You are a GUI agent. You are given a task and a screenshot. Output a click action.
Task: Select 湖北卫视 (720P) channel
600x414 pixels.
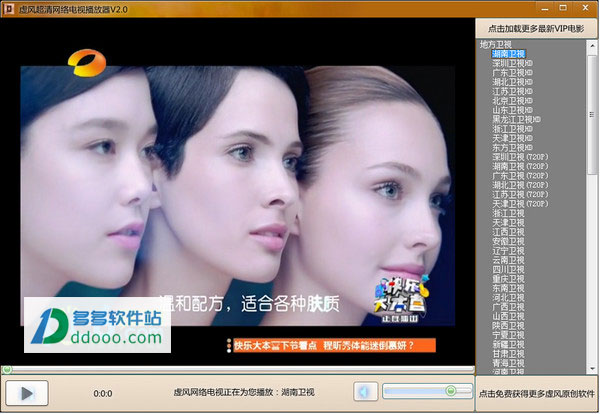tap(520, 185)
